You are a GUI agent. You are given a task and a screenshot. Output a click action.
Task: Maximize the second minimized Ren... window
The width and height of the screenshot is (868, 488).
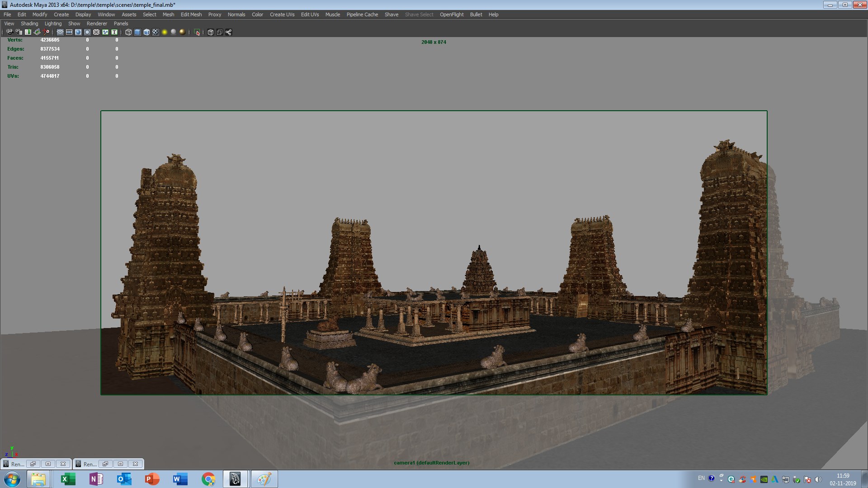120,464
